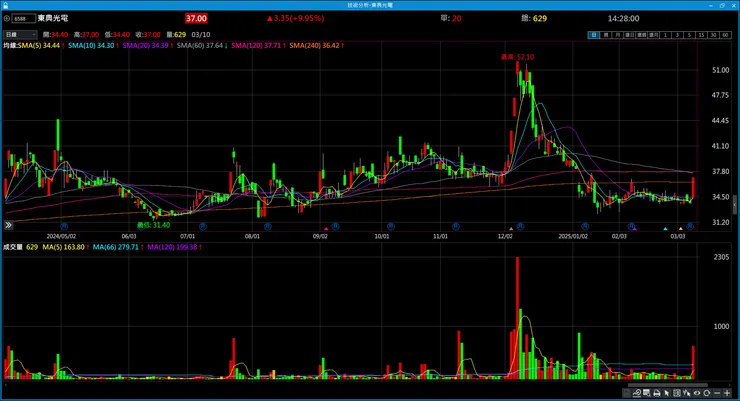Click the 最高 52.10 high price marker
The height and width of the screenshot is (401, 740).
click(517, 57)
